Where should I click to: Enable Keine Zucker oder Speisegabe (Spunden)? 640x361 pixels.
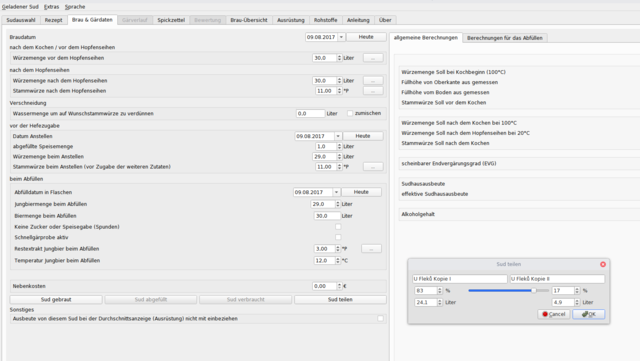338,227
